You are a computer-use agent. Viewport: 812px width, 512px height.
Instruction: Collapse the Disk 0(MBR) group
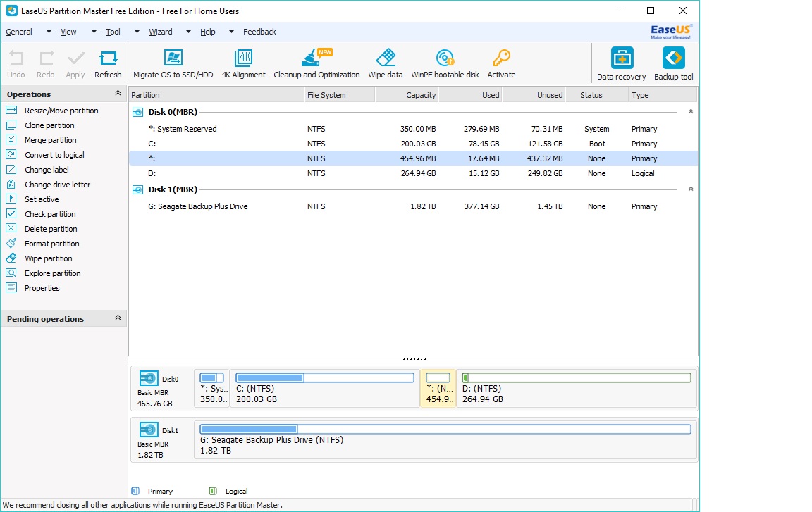(690, 111)
